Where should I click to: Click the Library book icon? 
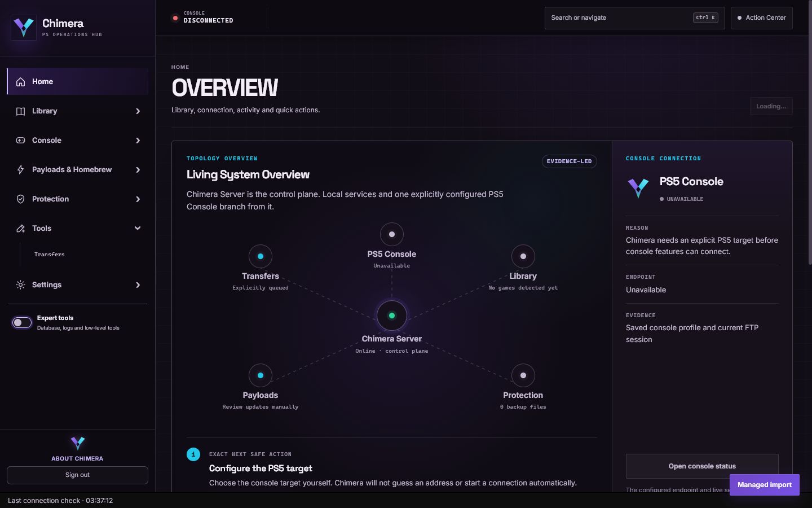20,111
